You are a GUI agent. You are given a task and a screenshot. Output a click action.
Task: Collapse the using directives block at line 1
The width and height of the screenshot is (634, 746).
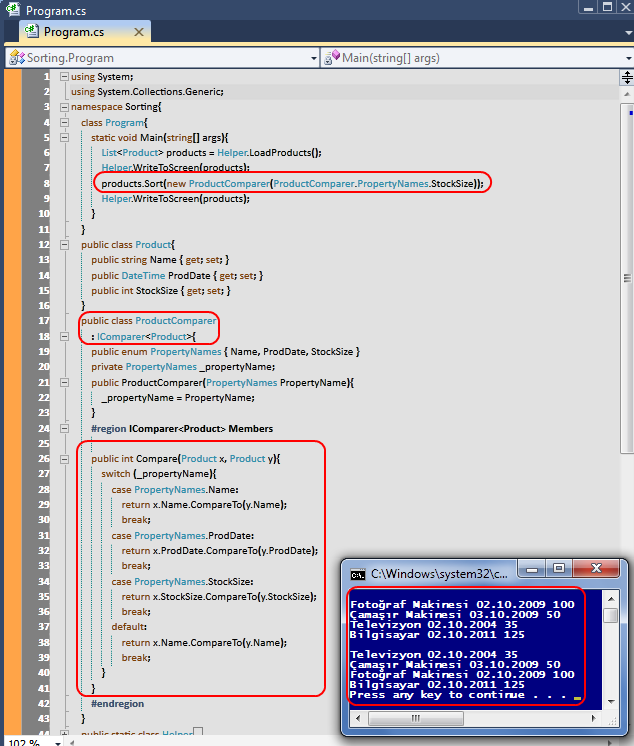(65, 77)
